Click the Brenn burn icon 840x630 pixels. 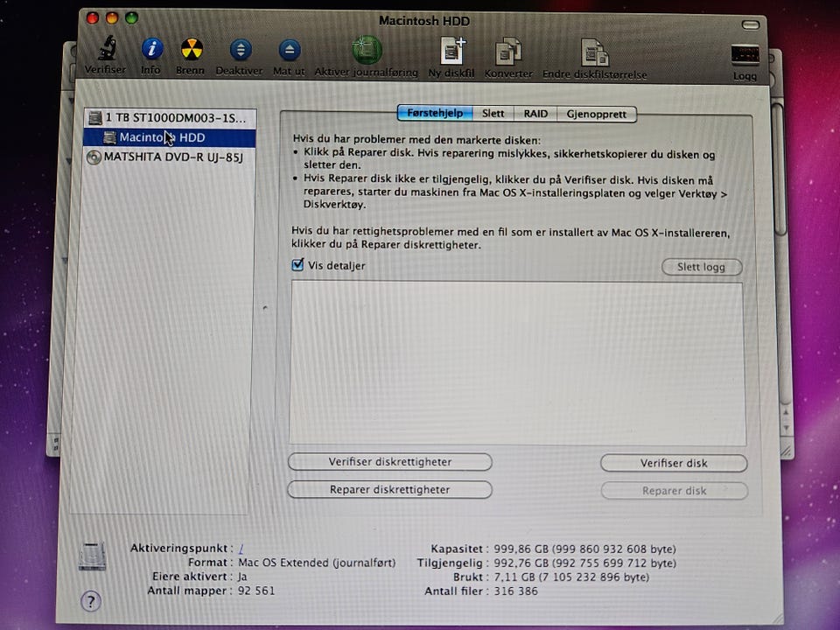pos(192,49)
